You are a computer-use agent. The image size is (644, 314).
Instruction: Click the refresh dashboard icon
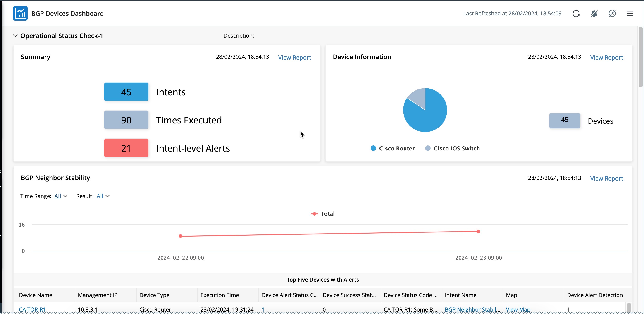click(x=576, y=14)
